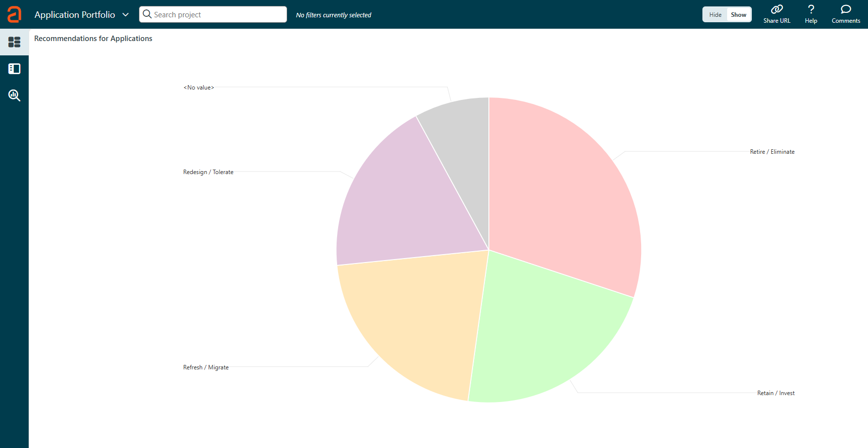Switch the filter toggle to Hide

[715, 15]
